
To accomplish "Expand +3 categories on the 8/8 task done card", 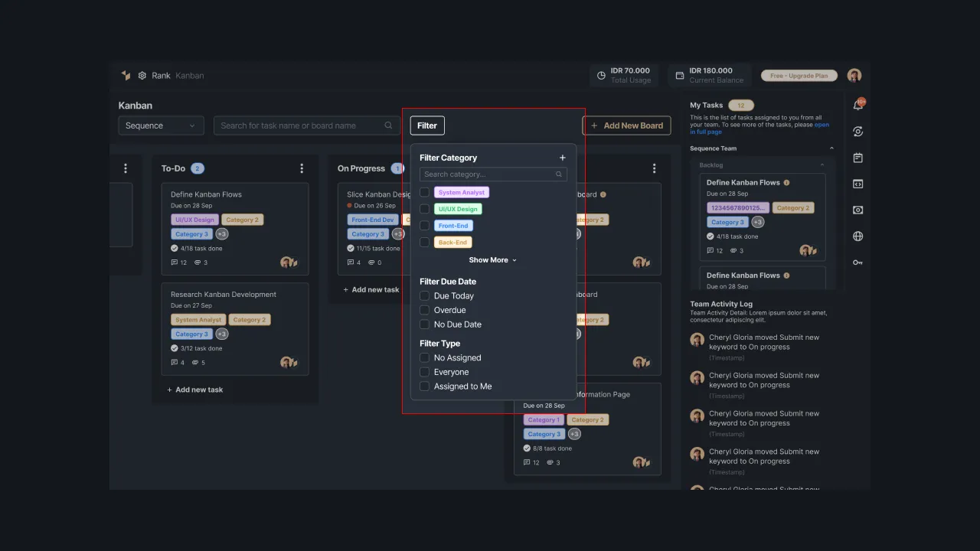I will (574, 434).
